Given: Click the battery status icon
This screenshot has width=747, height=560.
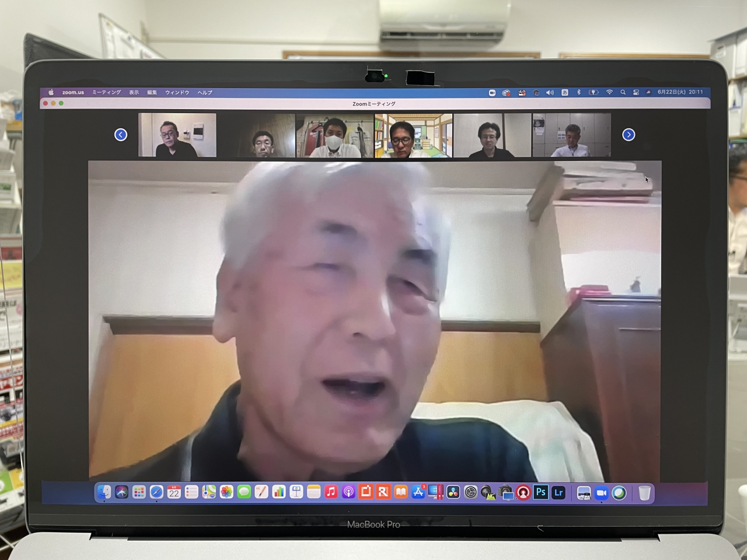Looking at the screenshot, I should (x=594, y=92).
